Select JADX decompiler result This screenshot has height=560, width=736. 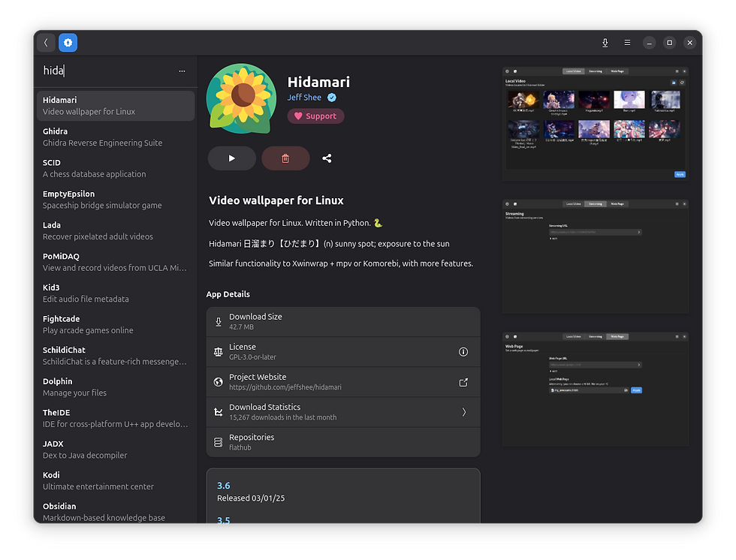click(x=116, y=450)
